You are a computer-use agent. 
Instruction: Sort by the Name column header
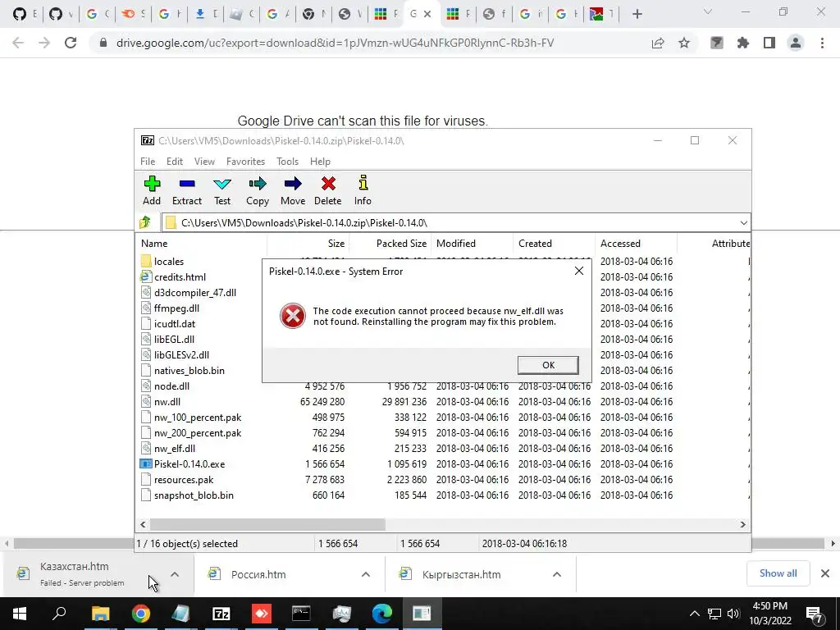[202, 243]
